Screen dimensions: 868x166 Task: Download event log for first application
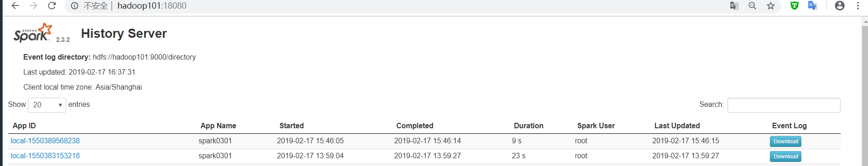(x=785, y=141)
